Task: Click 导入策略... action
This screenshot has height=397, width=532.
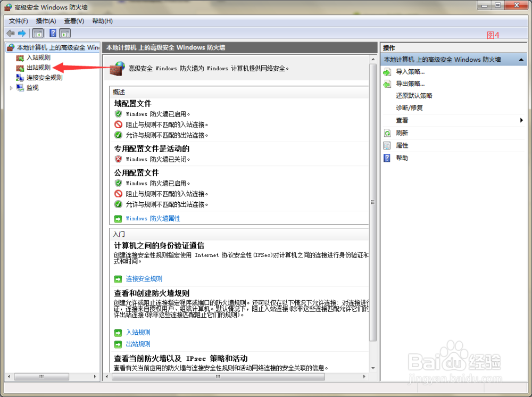Action: (x=410, y=72)
